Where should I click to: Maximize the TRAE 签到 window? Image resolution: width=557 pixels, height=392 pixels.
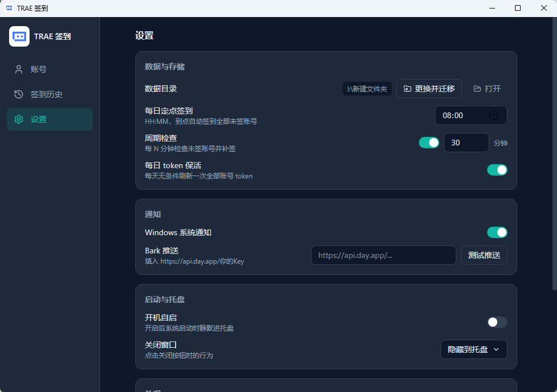coord(518,8)
